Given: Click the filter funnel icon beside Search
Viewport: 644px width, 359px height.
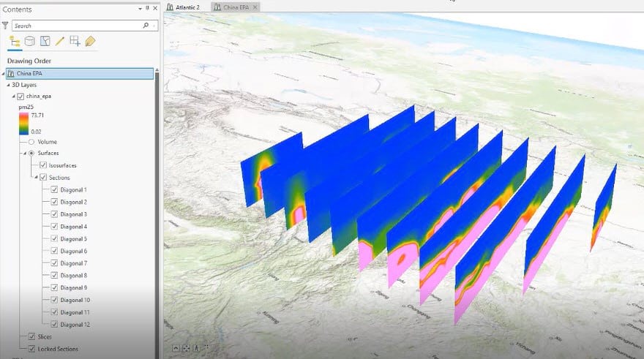Looking at the screenshot, I should pyautogui.click(x=5, y=26).
